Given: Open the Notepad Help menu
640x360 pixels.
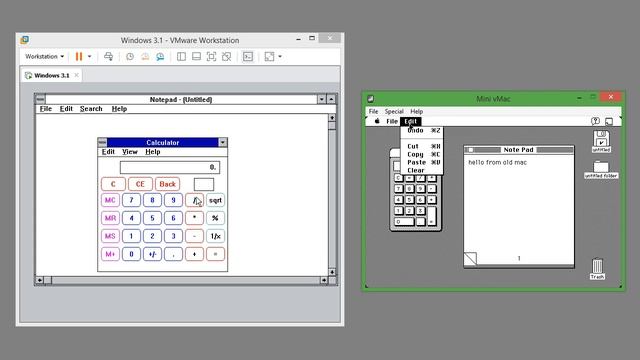Looking at the screenshot, I should [x=119, y=109].
